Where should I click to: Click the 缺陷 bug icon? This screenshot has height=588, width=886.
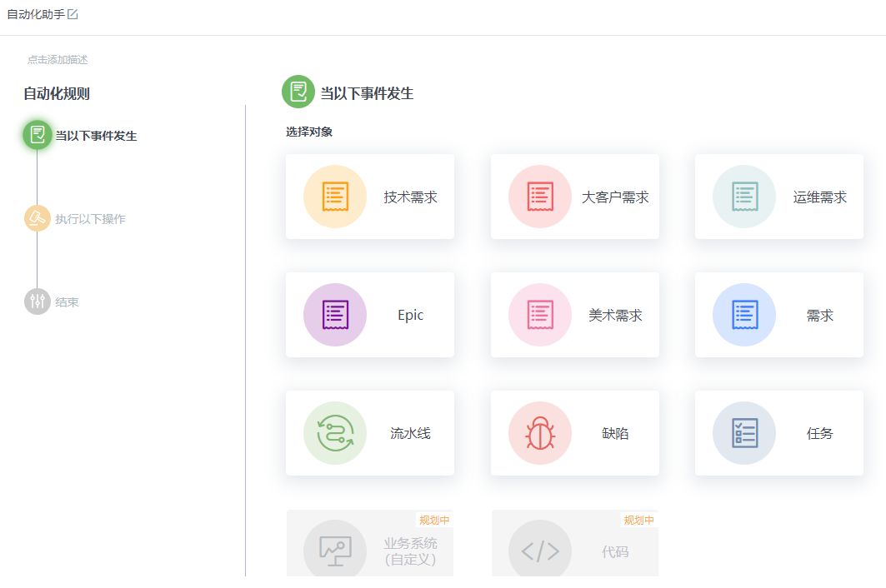coord(540,433)
